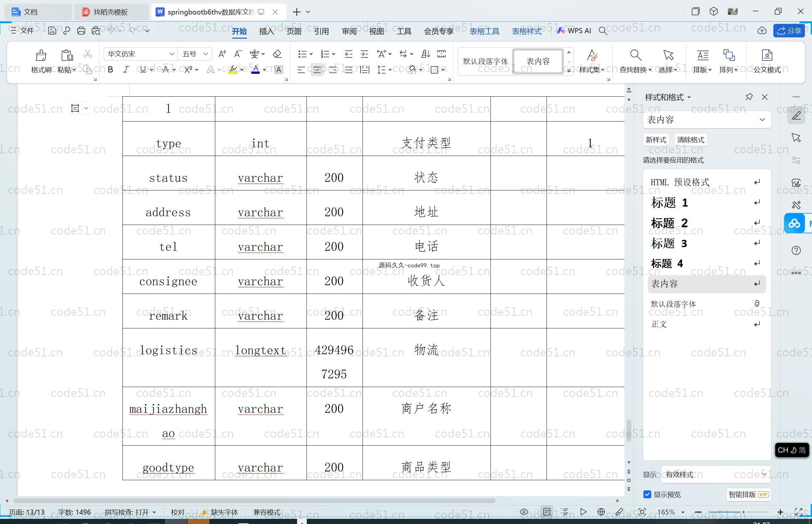The height and width of the screenshot is (524, 812).
Task: Click the Increase Font Size icon
Action: [222, 54]
